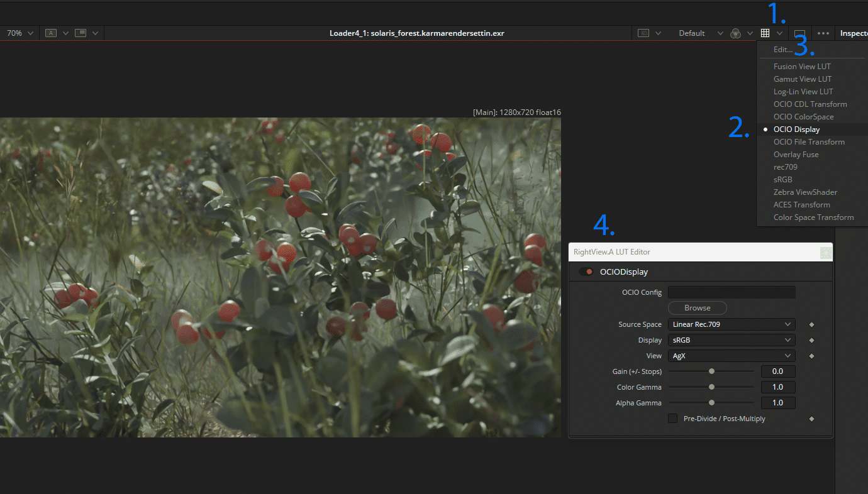Click the RGB color channels icon
868x494 pixels.
735,33
